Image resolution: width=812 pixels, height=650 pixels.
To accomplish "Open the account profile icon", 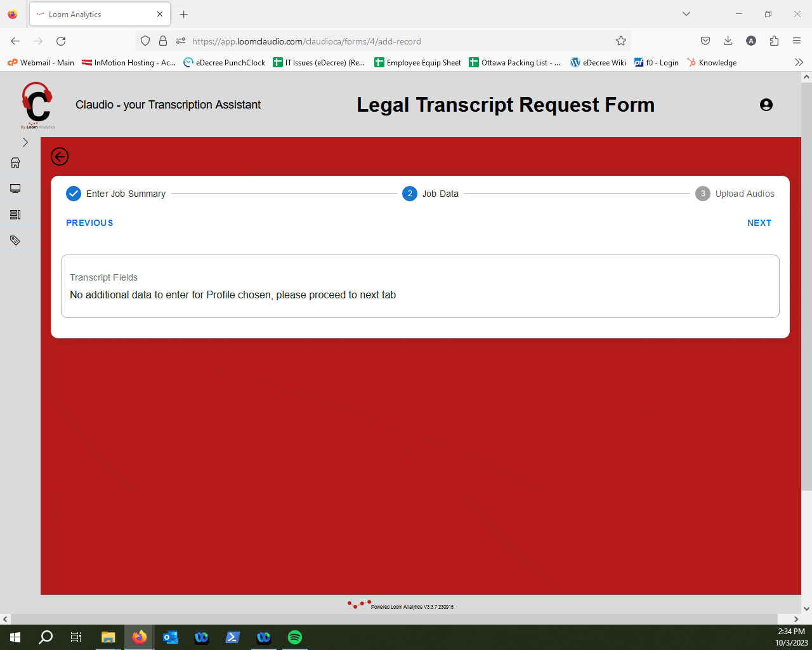I will [x=766, y=105].
